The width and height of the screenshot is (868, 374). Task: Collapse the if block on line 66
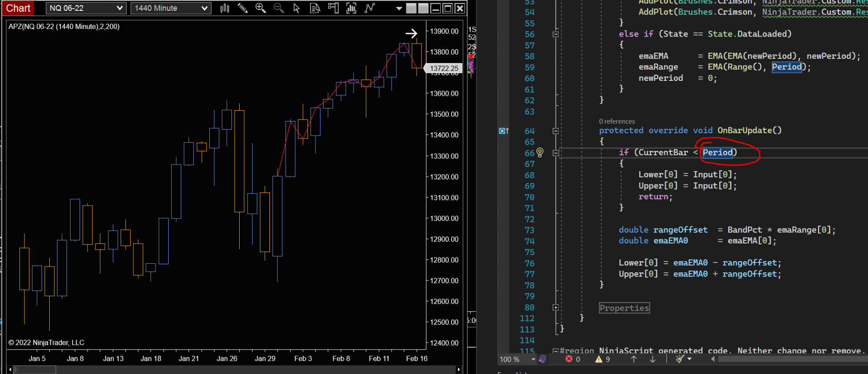point(556,153)
